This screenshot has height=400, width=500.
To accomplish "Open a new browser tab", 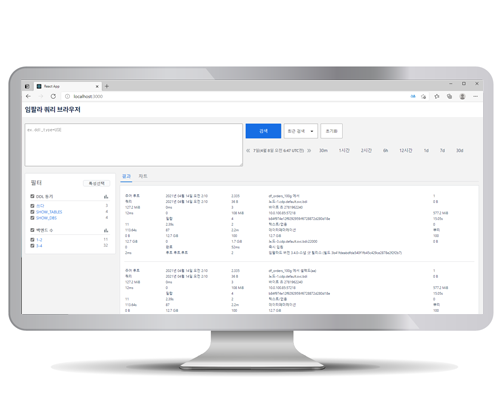I will click(107, 86).
